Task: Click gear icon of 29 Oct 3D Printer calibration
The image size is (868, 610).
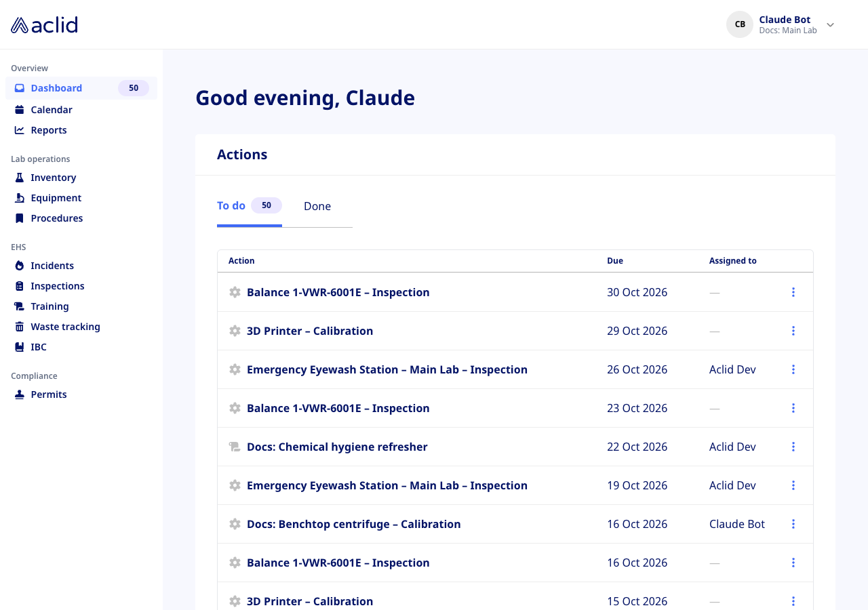Action: pos(235,331)
